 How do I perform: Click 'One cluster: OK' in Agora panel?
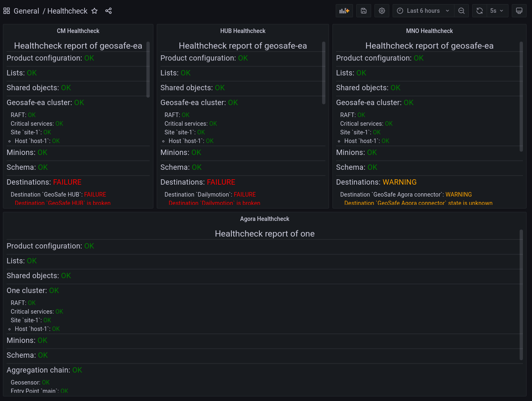point(33,291)
